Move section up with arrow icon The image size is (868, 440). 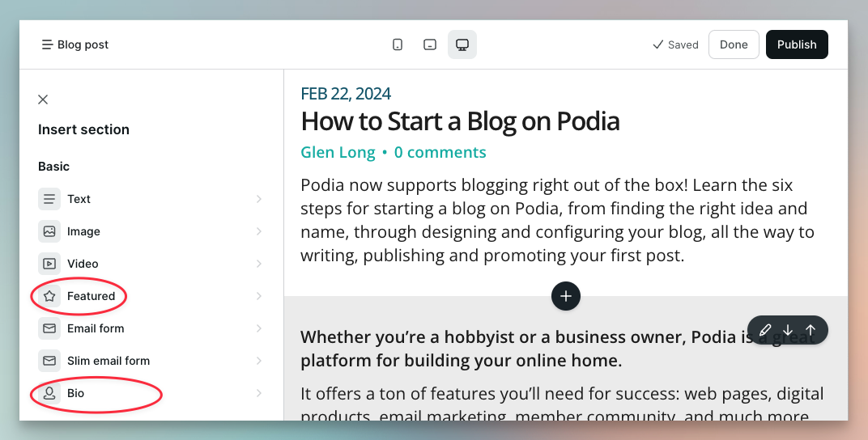coord(811,330)
